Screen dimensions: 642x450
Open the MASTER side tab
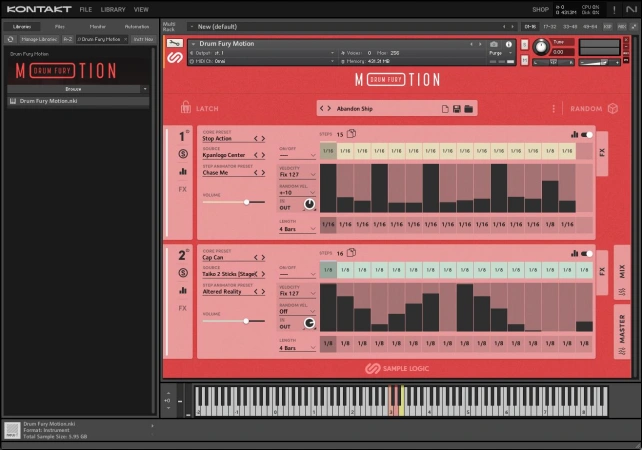(622, 332)
